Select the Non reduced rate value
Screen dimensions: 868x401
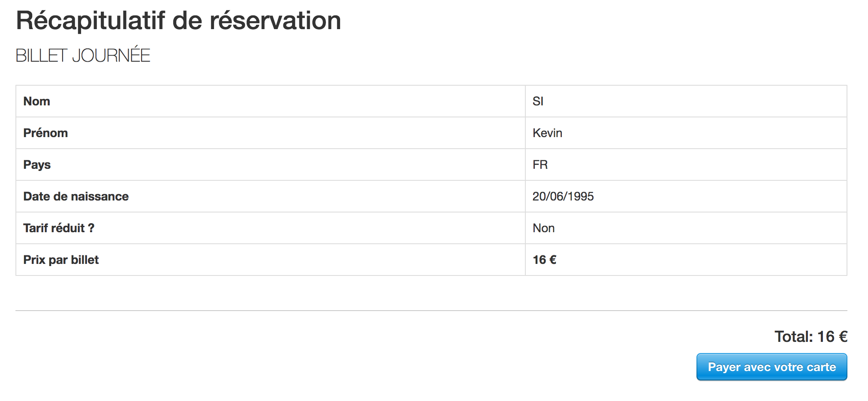coord(544,228)
